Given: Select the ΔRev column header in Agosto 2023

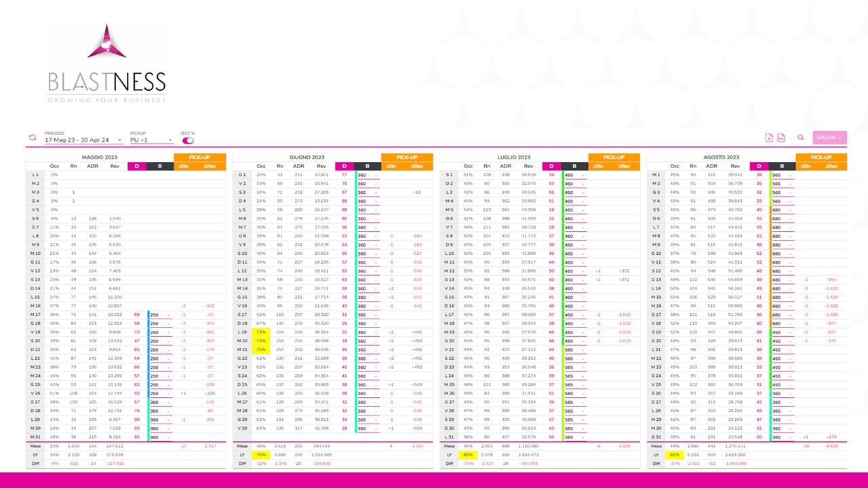Looking at the screenshot, I should [x=831, y=166].
